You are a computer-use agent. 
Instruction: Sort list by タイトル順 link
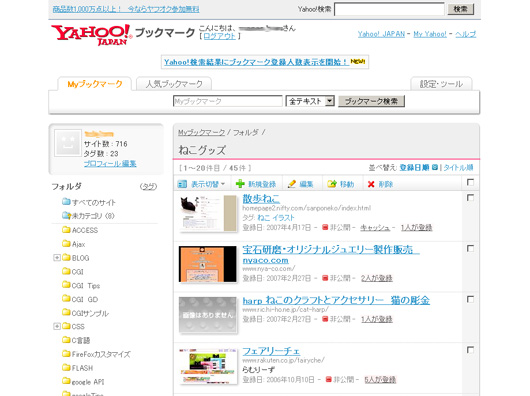click(458, 168)
